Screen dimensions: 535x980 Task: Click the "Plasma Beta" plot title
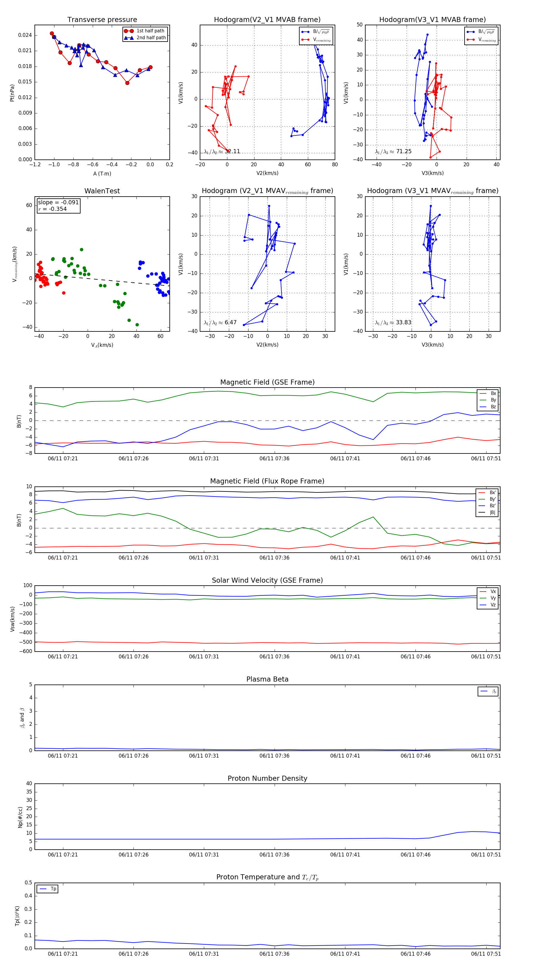(x=267, y=679)
